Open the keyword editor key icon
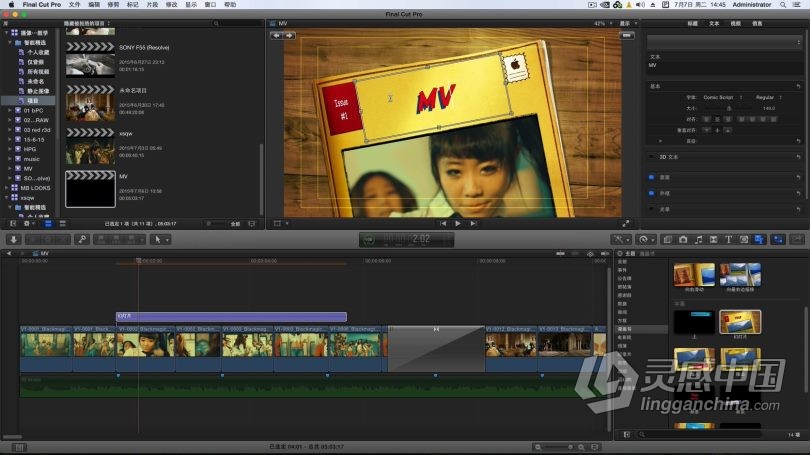810x455 pixels. pyautogui.click(x=82, y=239)
